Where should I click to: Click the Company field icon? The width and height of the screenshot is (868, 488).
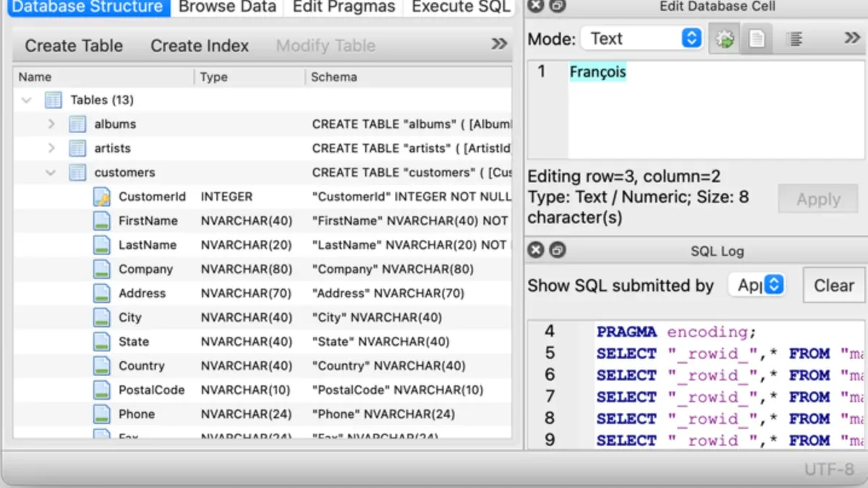[102, 269]
